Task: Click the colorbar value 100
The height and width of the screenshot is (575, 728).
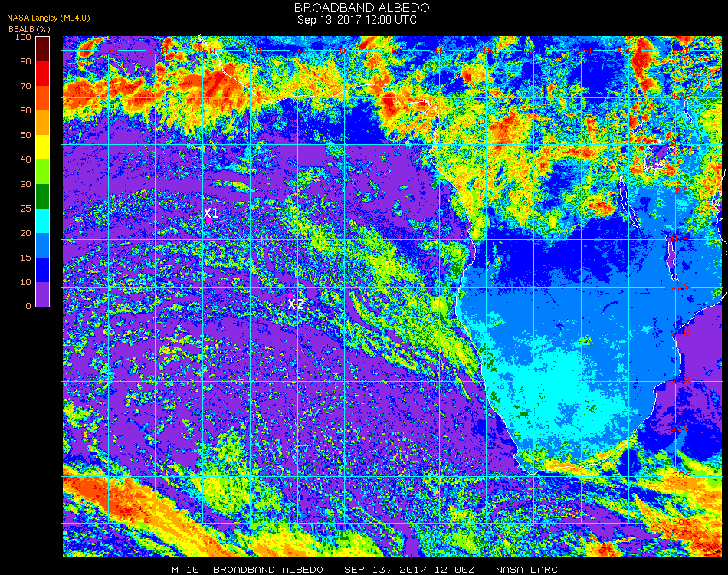Action: tap(23, 37)
